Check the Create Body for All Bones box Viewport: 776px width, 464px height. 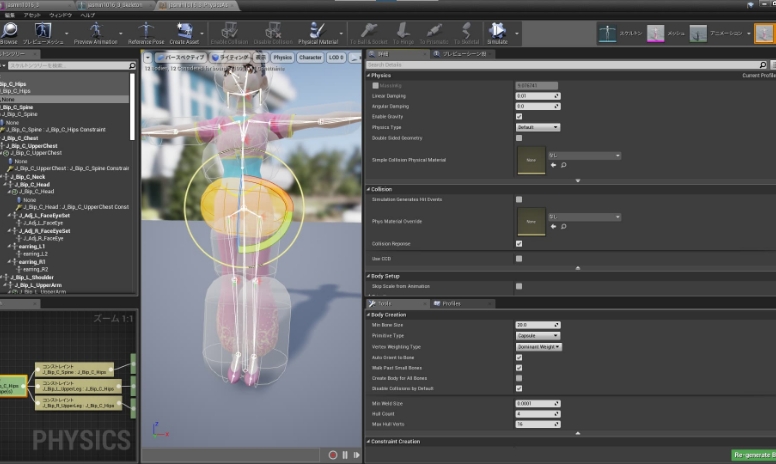[x=519, y=378]
